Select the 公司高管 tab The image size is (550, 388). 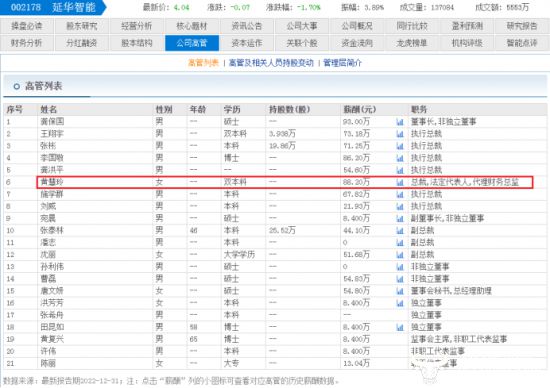pyautogui.click(x=192, y=43)
